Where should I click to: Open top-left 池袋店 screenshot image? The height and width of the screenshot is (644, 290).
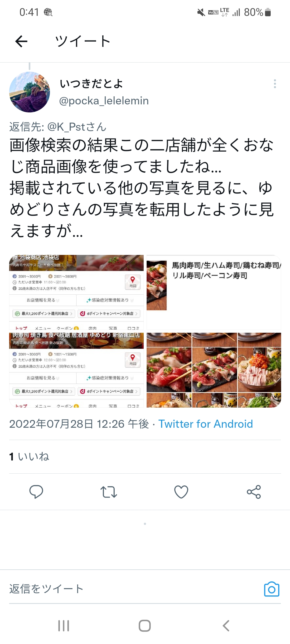point(77,292)
